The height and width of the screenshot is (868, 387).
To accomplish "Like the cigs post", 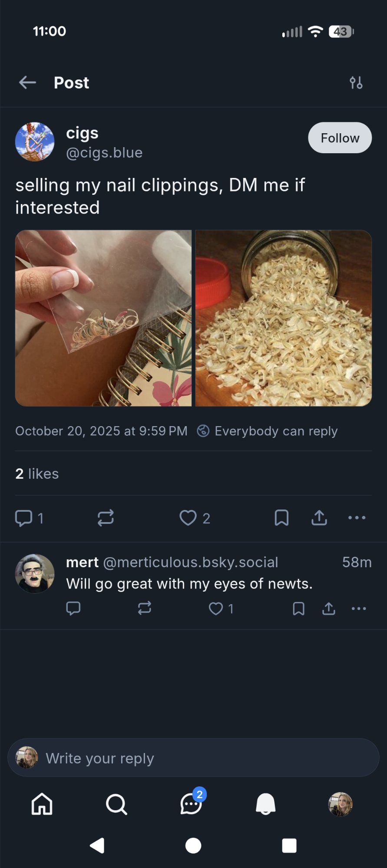I will pos(188,518).
